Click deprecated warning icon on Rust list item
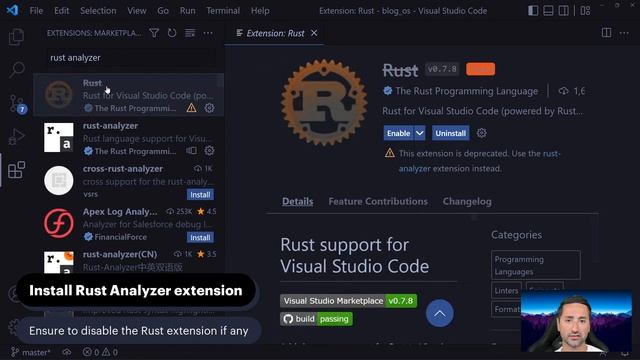Viewport: 640px width, 360px height. [191, 108]
